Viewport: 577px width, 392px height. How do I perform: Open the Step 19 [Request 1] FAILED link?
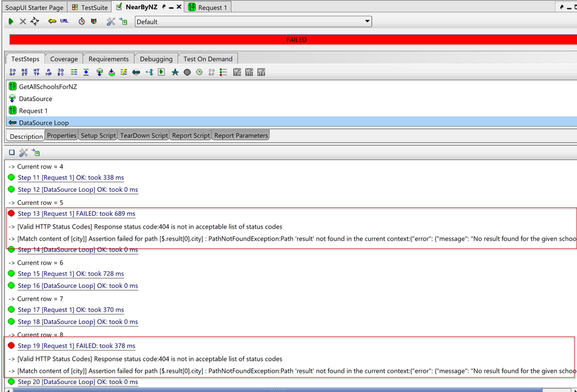click(x=76, y=346)
